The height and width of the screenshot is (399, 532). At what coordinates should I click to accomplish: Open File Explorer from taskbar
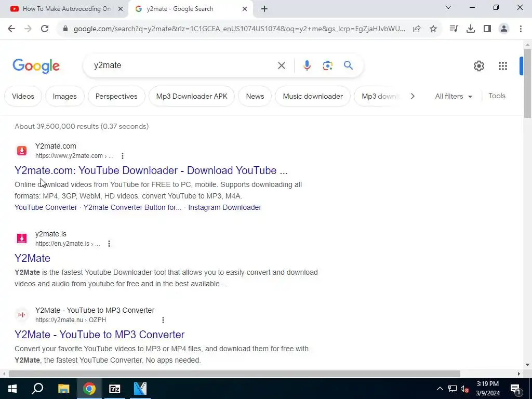point(63,389)
